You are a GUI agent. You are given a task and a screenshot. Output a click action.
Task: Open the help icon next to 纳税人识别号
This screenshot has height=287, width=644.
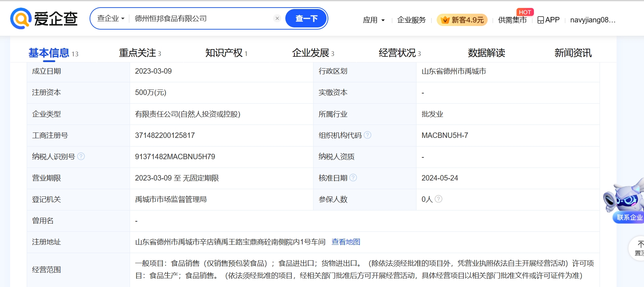[81, 156]
